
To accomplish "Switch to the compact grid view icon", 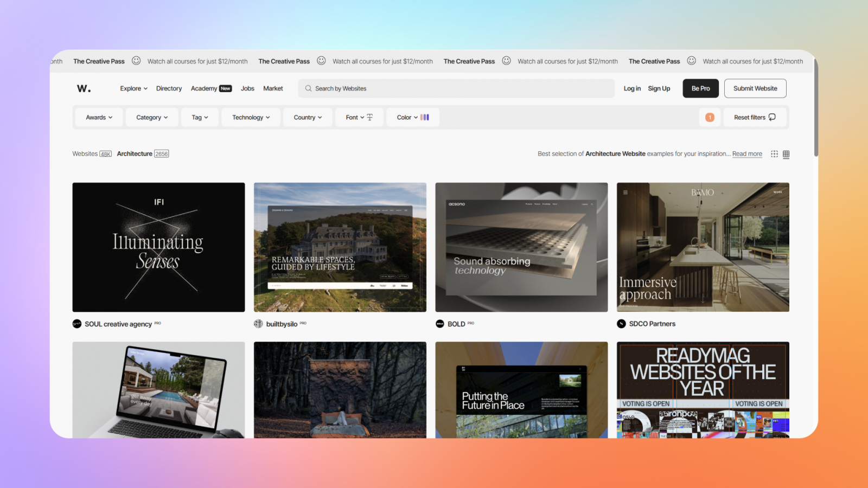I will (786, 154).
